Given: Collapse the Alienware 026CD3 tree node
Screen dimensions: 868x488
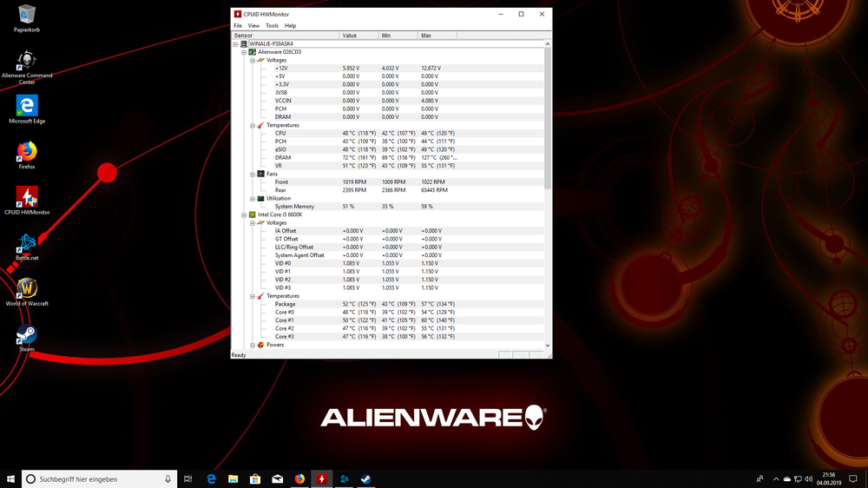Looking at the screenshot, I should pos(244,52).
